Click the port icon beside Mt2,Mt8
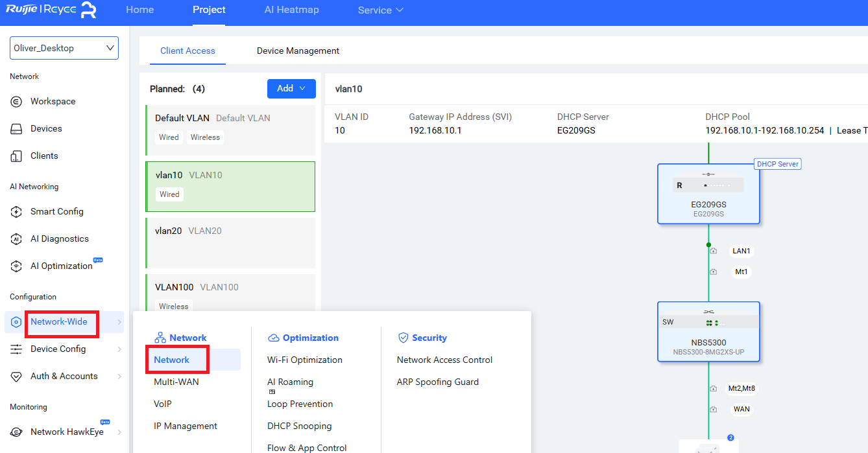Screen dimensions: 868x453 713,389
